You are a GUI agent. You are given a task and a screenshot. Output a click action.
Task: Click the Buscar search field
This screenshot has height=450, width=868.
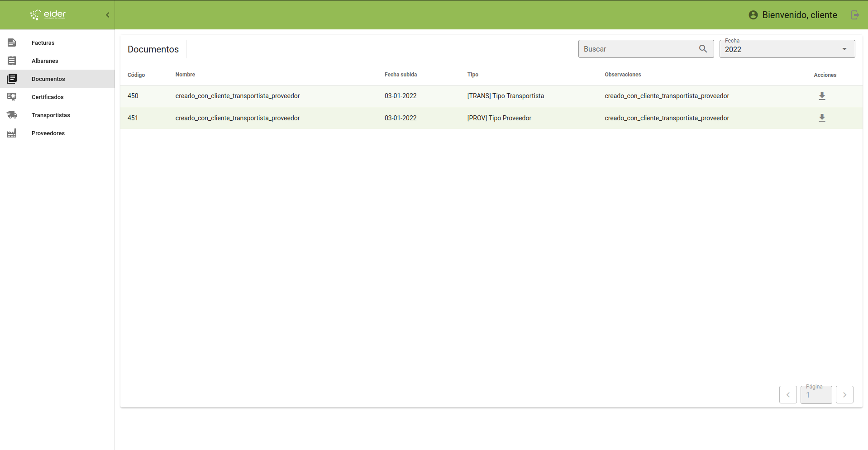638,49
